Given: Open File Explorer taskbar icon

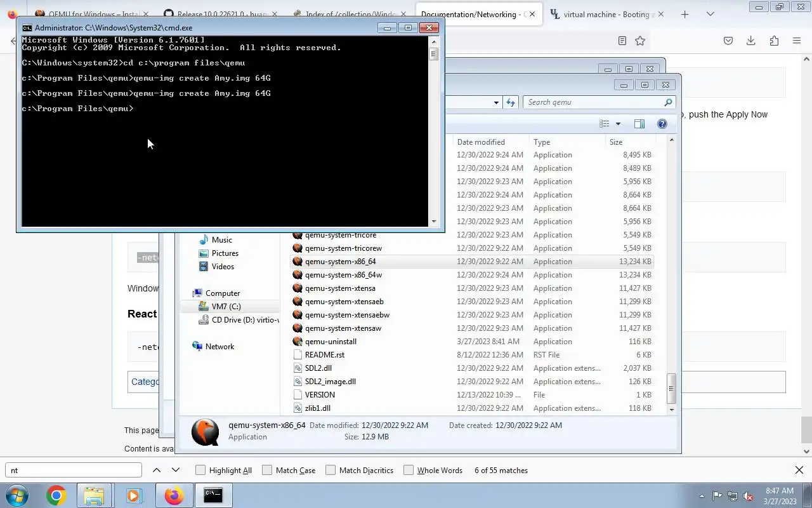Looking at the screenshot, I should (x=94, y=495).
